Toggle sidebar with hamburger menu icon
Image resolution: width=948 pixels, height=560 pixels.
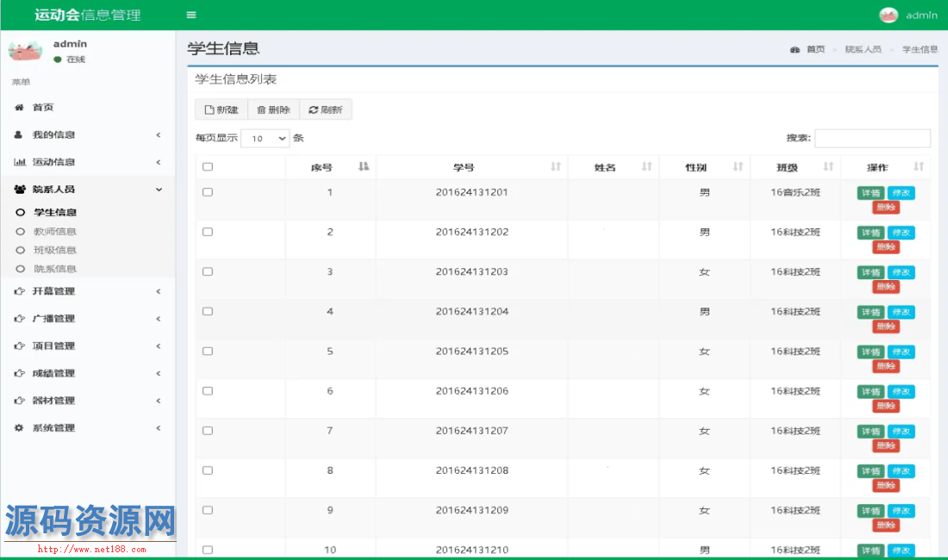pyautogui.click(x=191, y=16)
